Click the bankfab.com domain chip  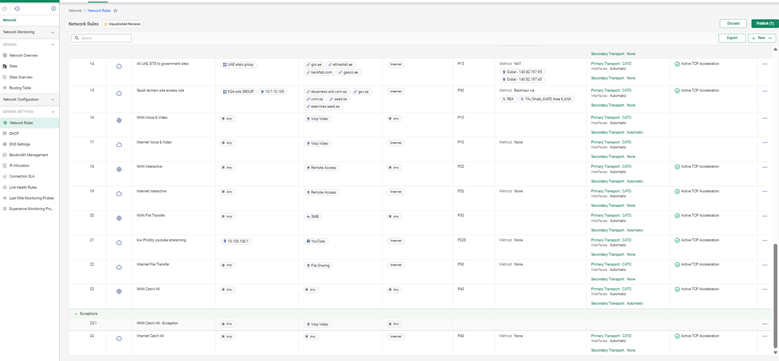point(319,72)
